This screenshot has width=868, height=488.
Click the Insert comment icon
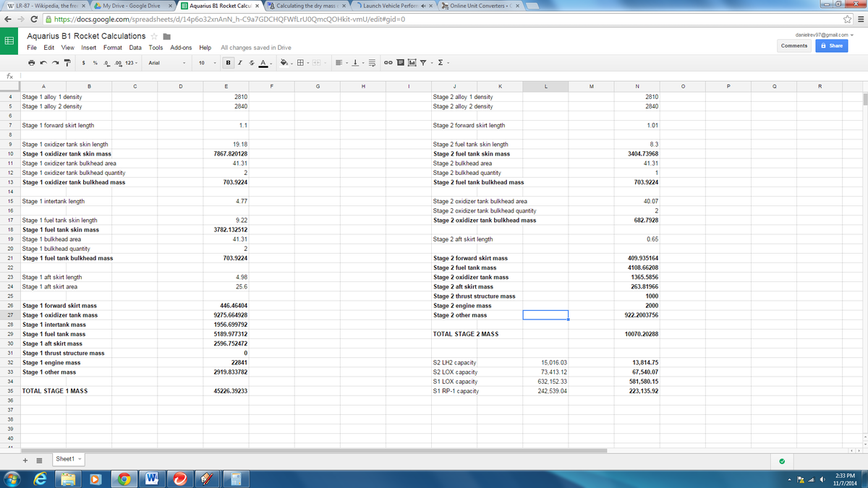[400, 63]
